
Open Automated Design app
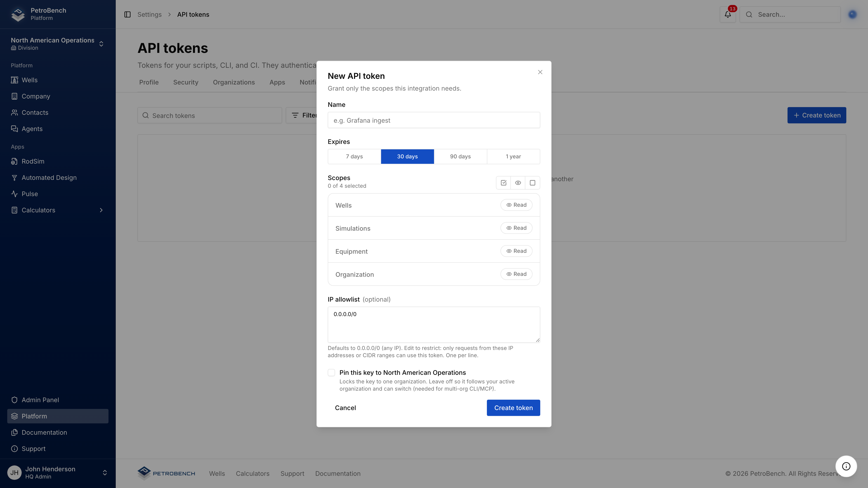58,178
